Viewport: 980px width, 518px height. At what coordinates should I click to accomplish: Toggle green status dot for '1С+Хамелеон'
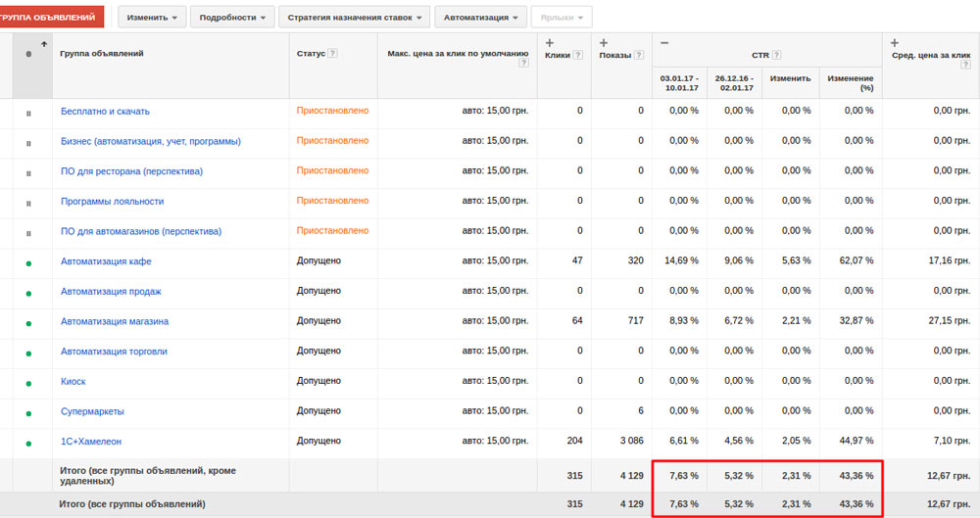tap(28, 444)
